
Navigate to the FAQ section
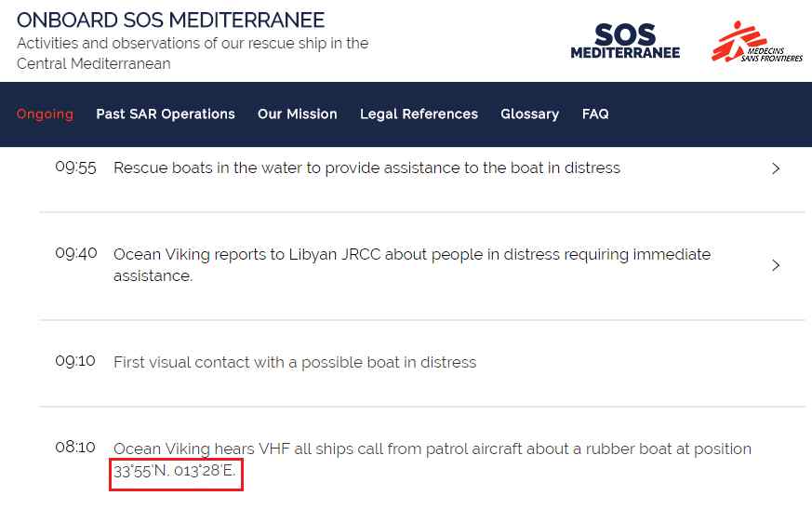[595, 114]
